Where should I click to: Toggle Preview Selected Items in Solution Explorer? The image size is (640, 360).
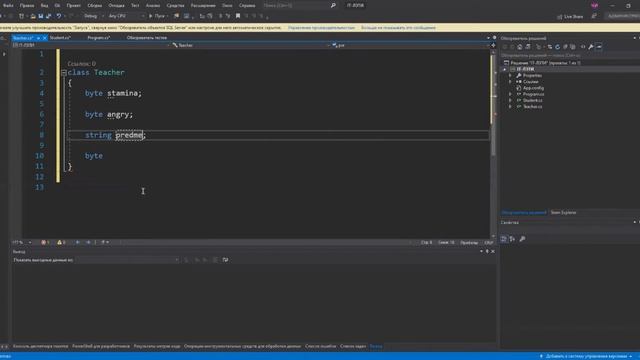(599, 47)
